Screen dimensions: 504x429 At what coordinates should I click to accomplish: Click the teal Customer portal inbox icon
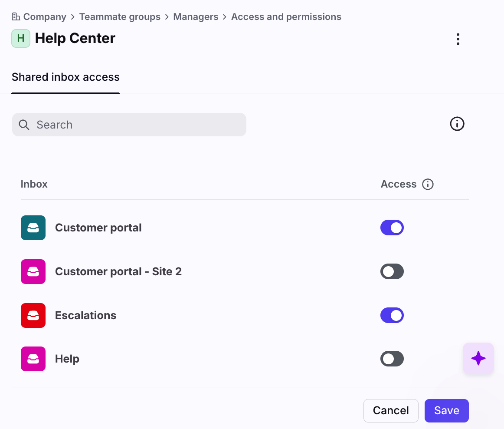[33, 228]
